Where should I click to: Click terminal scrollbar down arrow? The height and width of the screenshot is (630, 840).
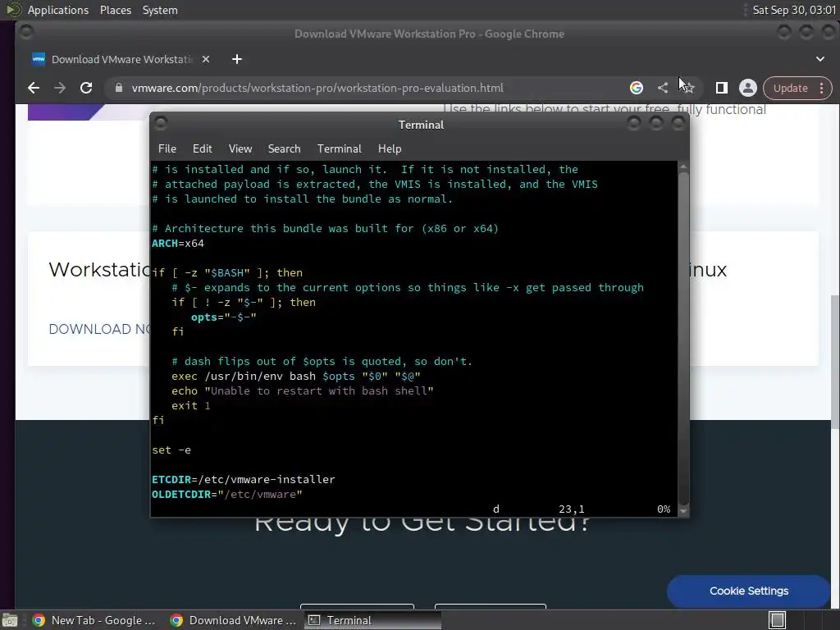[x=683, y=511]
